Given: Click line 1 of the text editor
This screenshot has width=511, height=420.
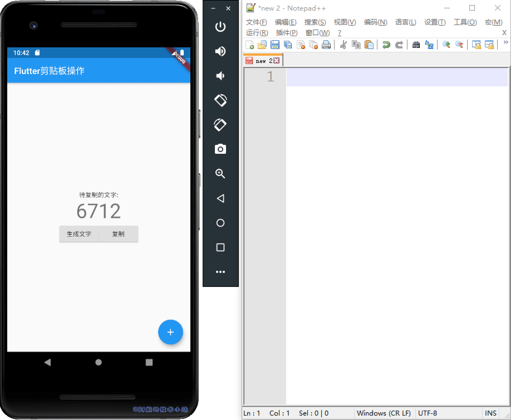Looking at the screenshot, I should 396,77.
